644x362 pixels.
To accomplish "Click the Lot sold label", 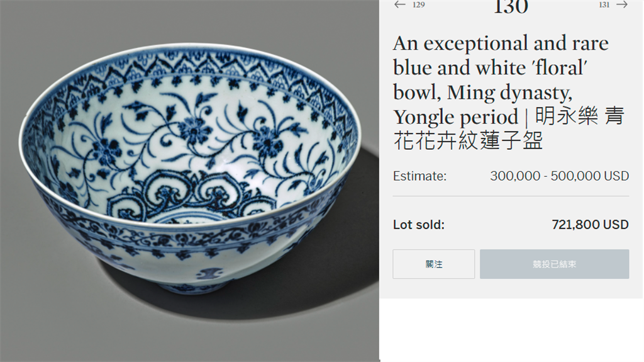I will point(418,225).
